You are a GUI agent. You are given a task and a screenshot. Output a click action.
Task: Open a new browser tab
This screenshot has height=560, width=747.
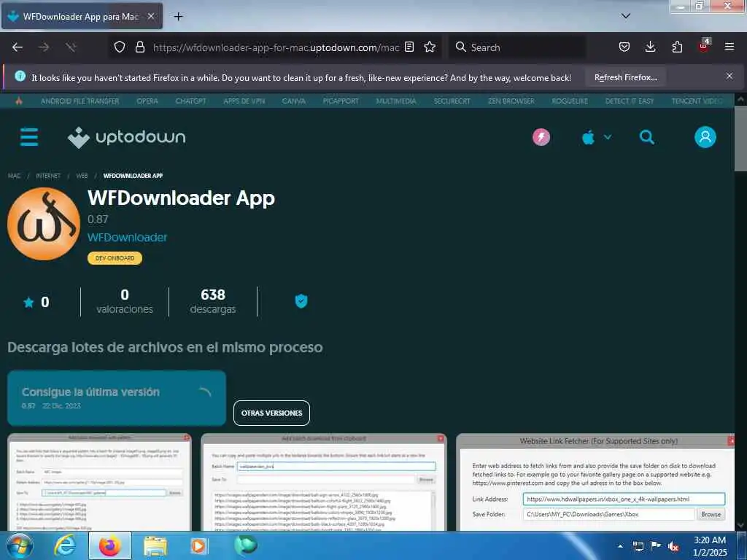tap(178, 17)
